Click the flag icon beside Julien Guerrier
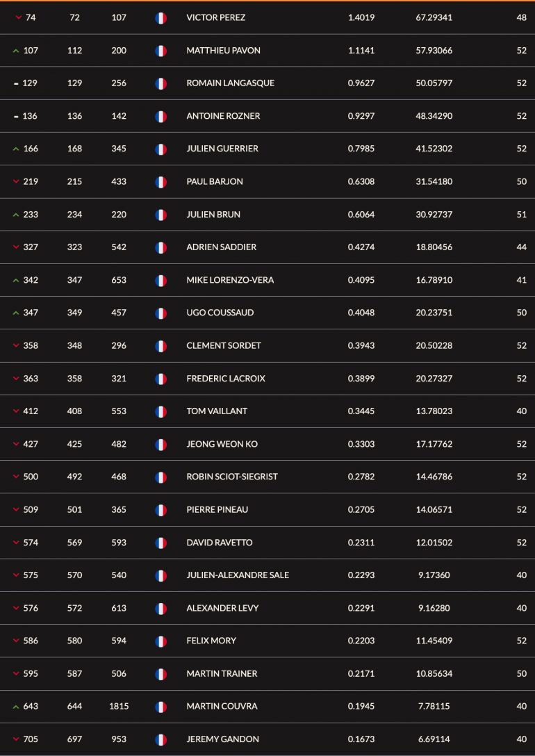Screen dimensions: 535x756 (161, 149)
